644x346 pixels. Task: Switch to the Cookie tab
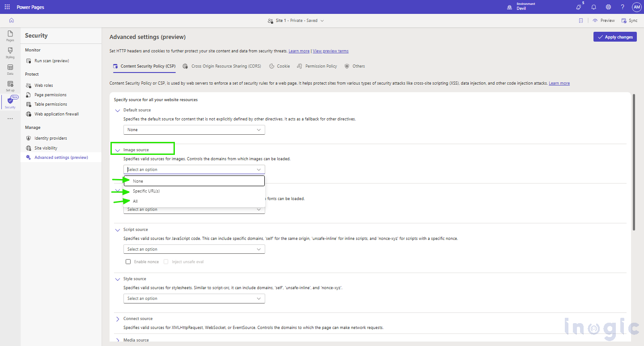(x=280, y=66)
